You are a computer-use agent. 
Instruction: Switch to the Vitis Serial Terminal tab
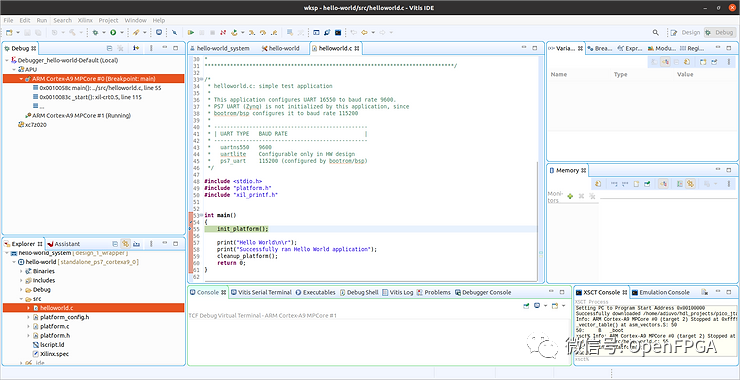(x=261, y=292)
